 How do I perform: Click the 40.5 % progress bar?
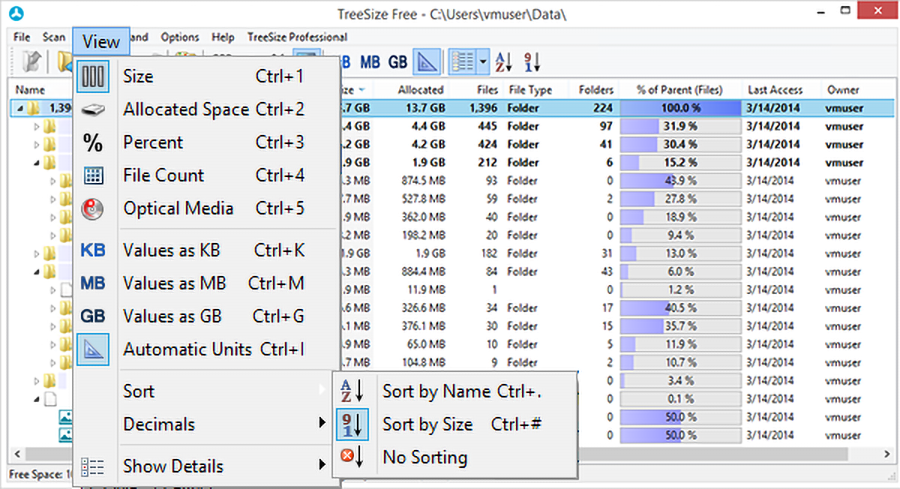[x=681, y=308]
